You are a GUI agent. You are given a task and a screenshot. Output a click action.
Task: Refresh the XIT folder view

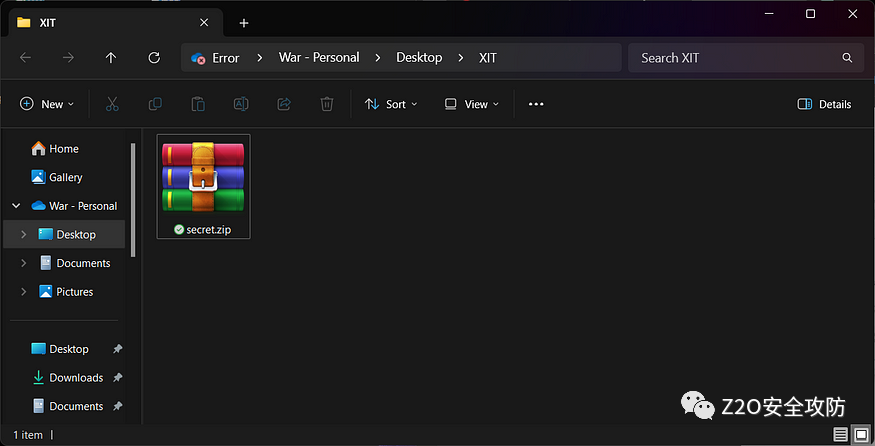154,57
